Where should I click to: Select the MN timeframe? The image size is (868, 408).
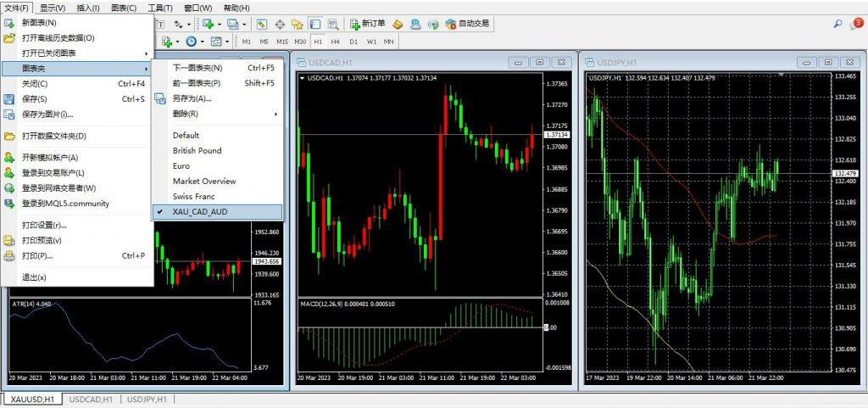pos(389,42)
